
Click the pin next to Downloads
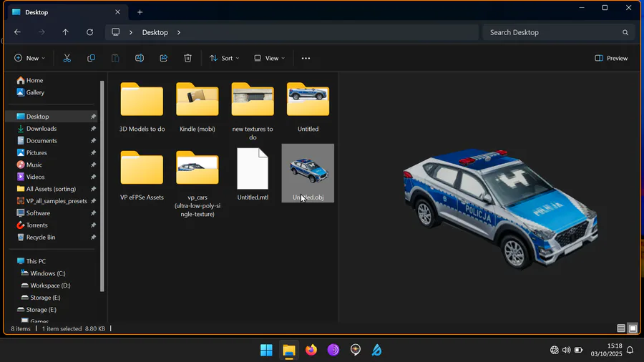[93, 129]
